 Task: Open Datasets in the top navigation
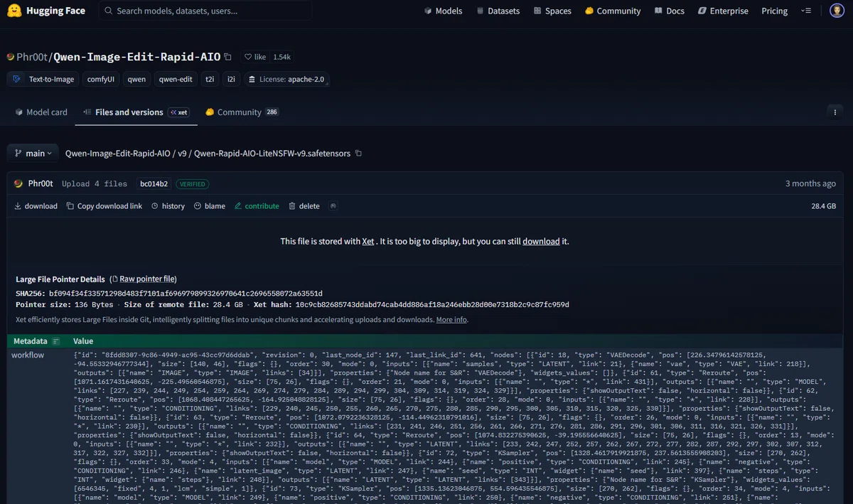click(498, 11)
